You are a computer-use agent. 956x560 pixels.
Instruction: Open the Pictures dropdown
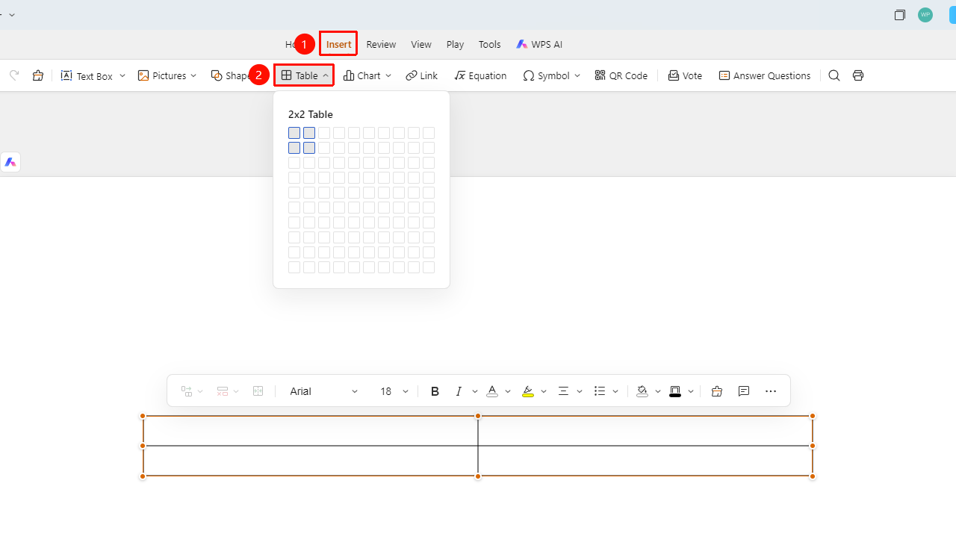[x=193, y=75]
